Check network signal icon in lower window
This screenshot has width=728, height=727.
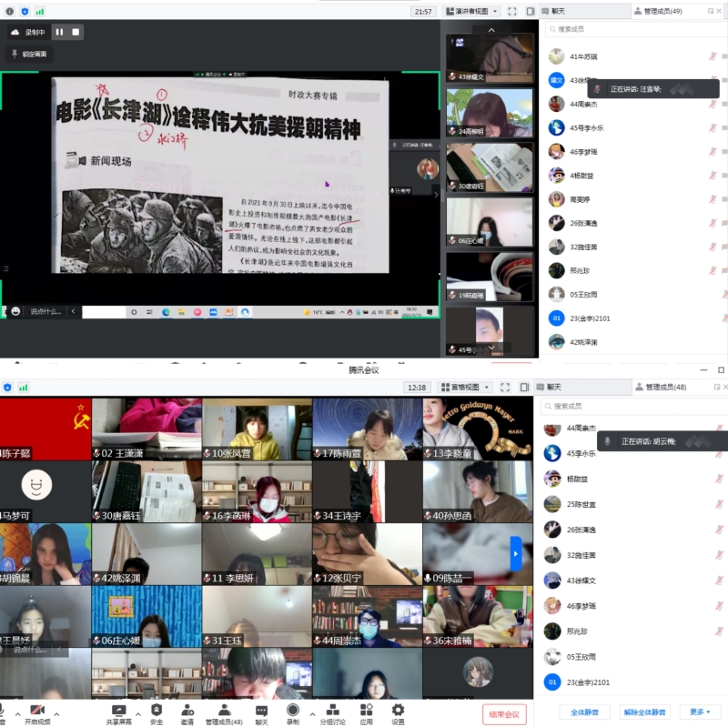(24, 388)
